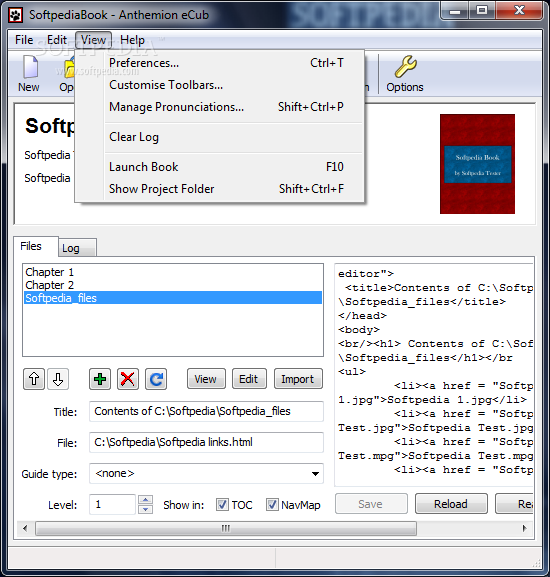
Task: Switch to the Files tab
Action: click(35, 246)
